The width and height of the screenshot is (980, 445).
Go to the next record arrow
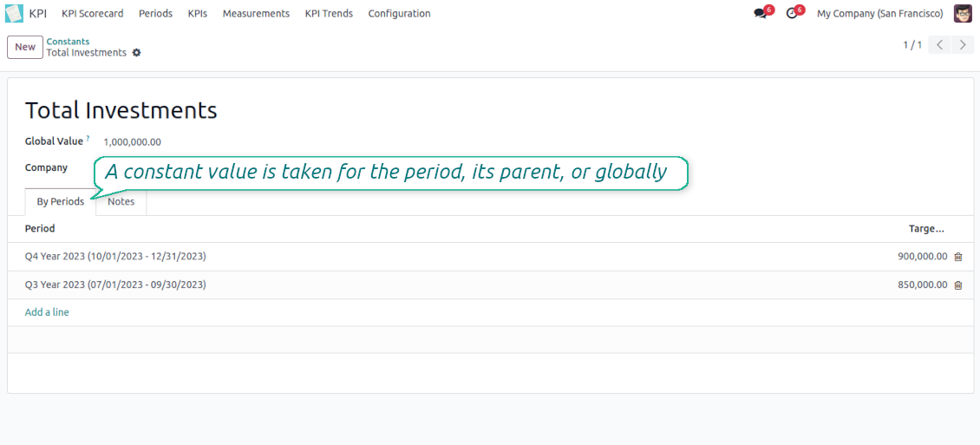963,45
